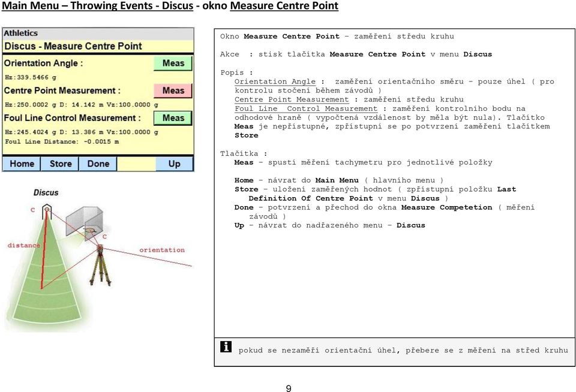Viewport: 576px width, 392px height.
Task: Go to Home in the bottom bar
Action: pyautogui.click(x=22, y=164)
